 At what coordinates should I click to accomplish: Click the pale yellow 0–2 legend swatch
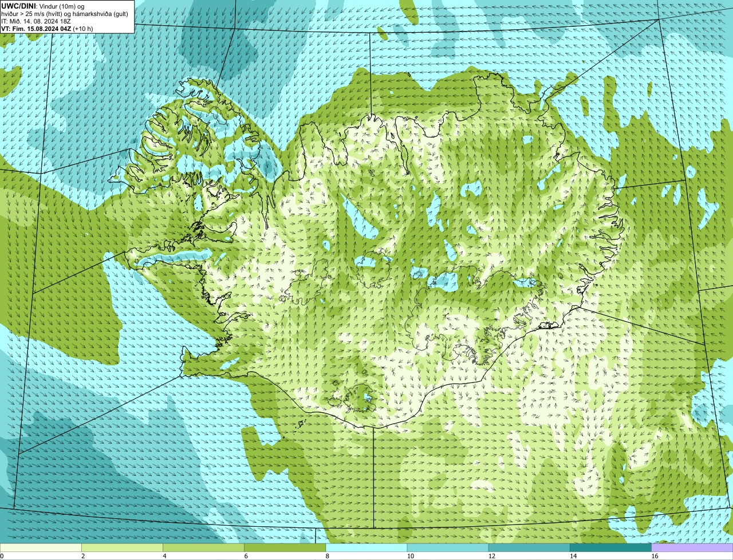pyautogui.click(x=41, y=547)
